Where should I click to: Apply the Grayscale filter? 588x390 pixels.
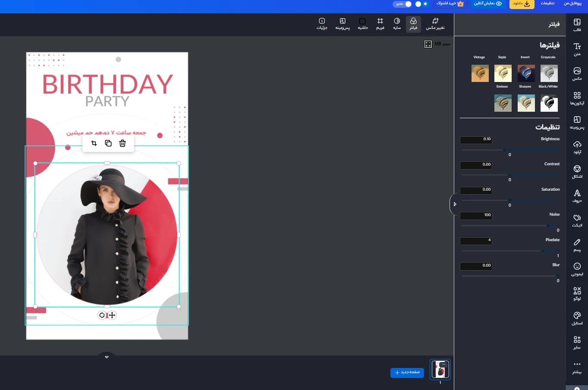point(549,73)
